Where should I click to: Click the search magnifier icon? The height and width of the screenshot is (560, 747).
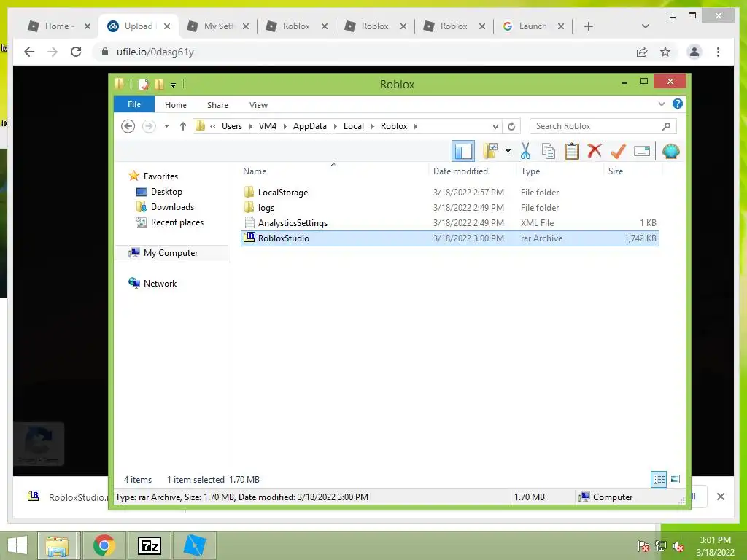tap(667, 126)
